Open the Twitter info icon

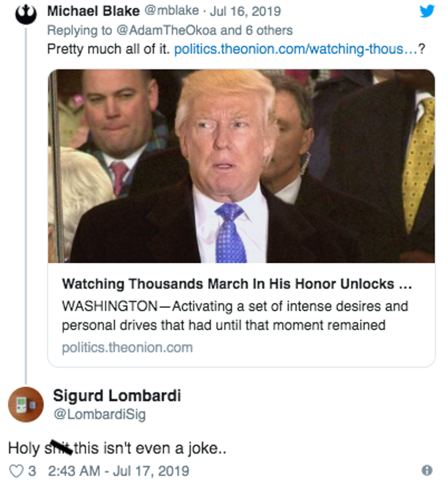(x=427, y=471)
